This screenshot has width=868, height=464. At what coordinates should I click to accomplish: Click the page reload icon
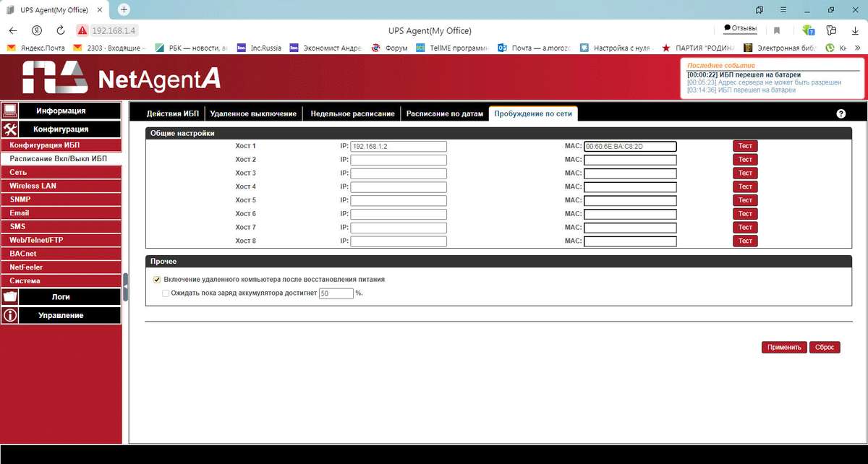click(59, 30)
